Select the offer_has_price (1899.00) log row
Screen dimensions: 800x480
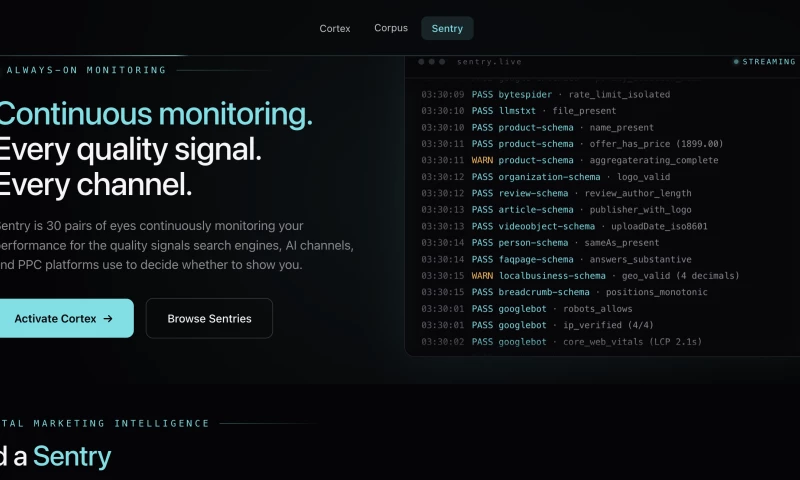coord(572,144)
